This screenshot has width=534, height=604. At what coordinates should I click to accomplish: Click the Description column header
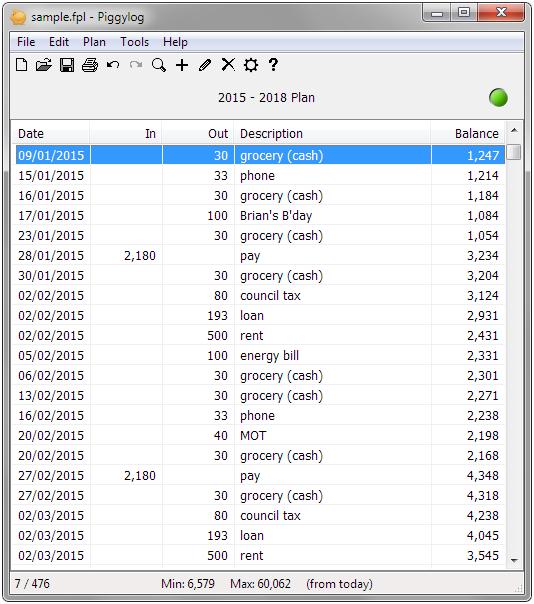[x=332, y=134]
